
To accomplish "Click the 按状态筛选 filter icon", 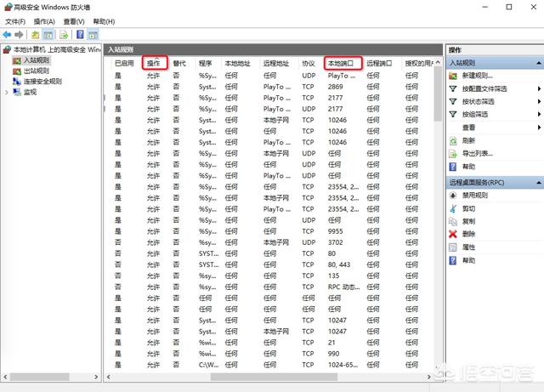I will [x=453, y=101].
